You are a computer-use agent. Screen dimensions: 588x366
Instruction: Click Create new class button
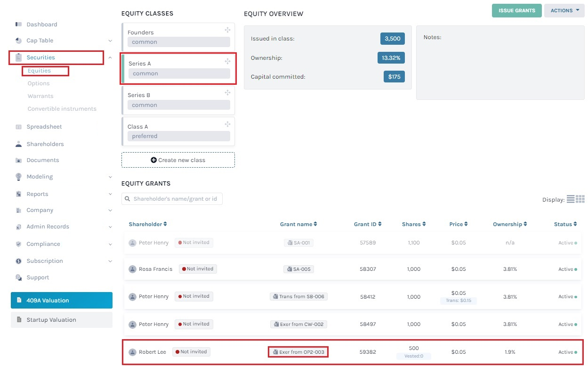(x=178, y=160)
